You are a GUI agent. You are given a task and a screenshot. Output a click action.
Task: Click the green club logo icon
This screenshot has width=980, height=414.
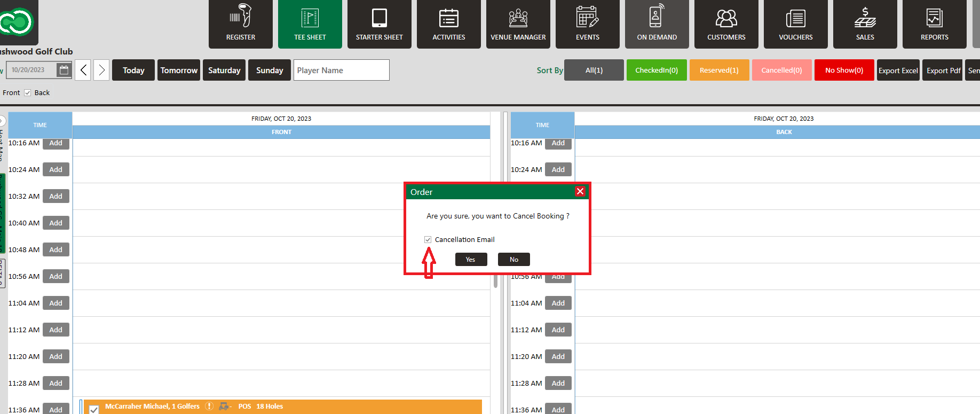pos(17,22)
